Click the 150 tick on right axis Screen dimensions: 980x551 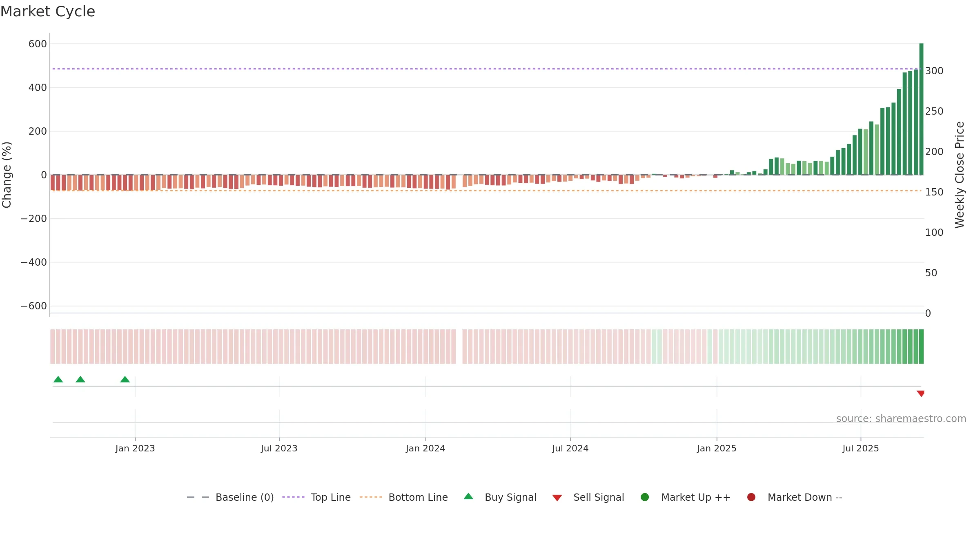point(934,192)
